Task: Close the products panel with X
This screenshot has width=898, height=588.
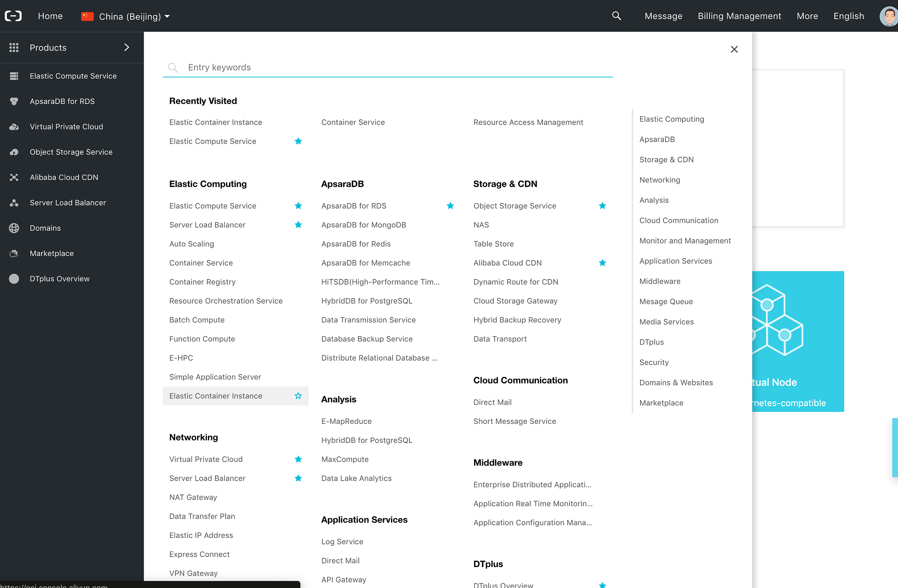Action: click(734, 49)
